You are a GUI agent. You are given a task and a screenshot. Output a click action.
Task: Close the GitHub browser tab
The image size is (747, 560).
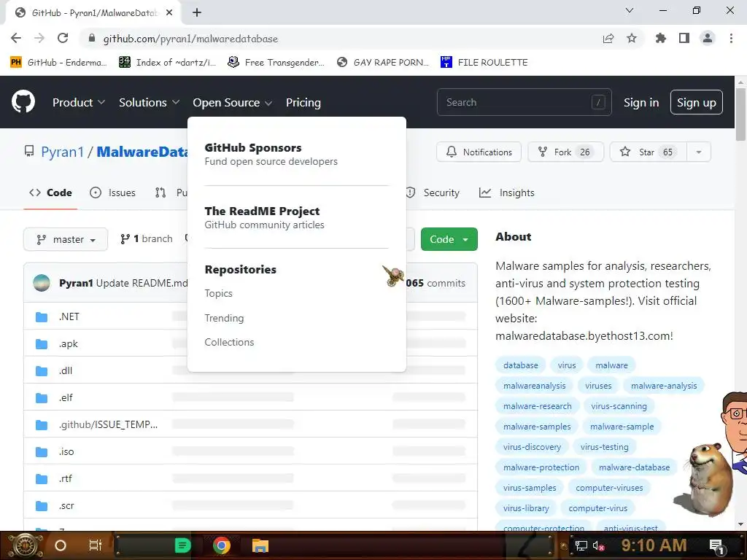(x=169, y=13)
